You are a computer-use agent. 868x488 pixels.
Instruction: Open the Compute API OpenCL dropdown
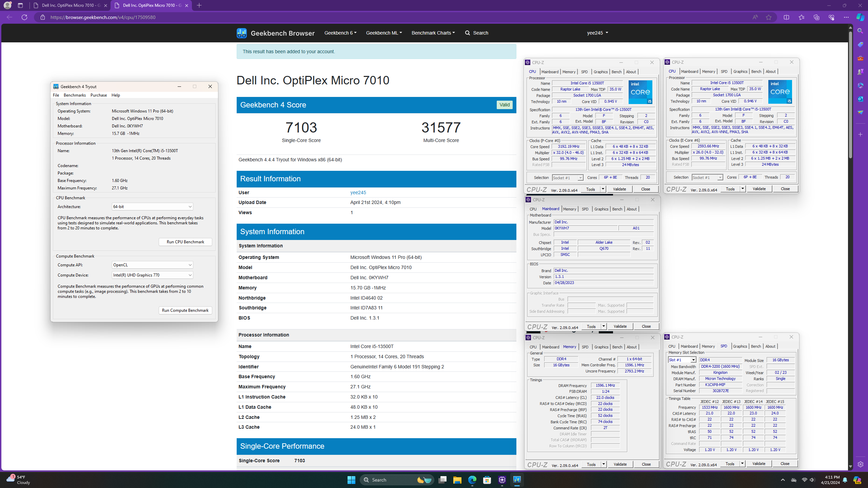click(x=153, y=265)
